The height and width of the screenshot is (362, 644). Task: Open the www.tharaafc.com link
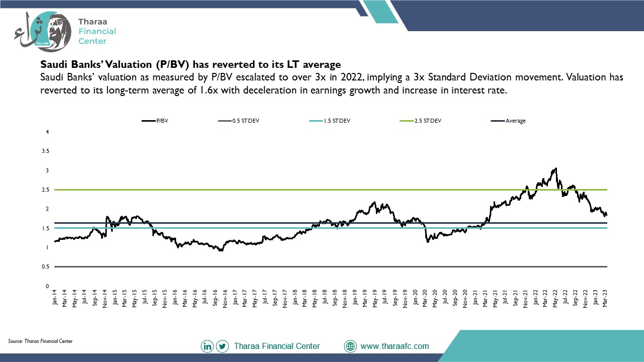[x=395, y=346]
